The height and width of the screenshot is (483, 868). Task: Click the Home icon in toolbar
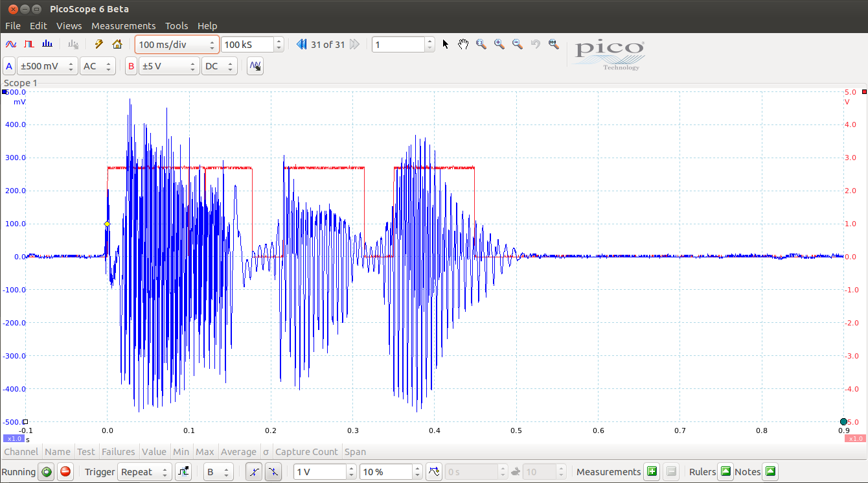pos(117,44)
